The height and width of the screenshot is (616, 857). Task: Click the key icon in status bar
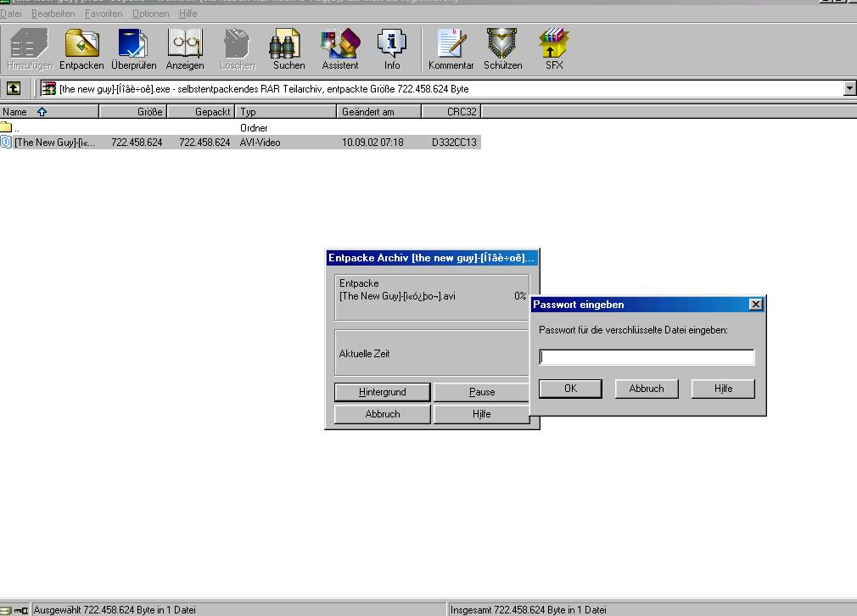21,610
